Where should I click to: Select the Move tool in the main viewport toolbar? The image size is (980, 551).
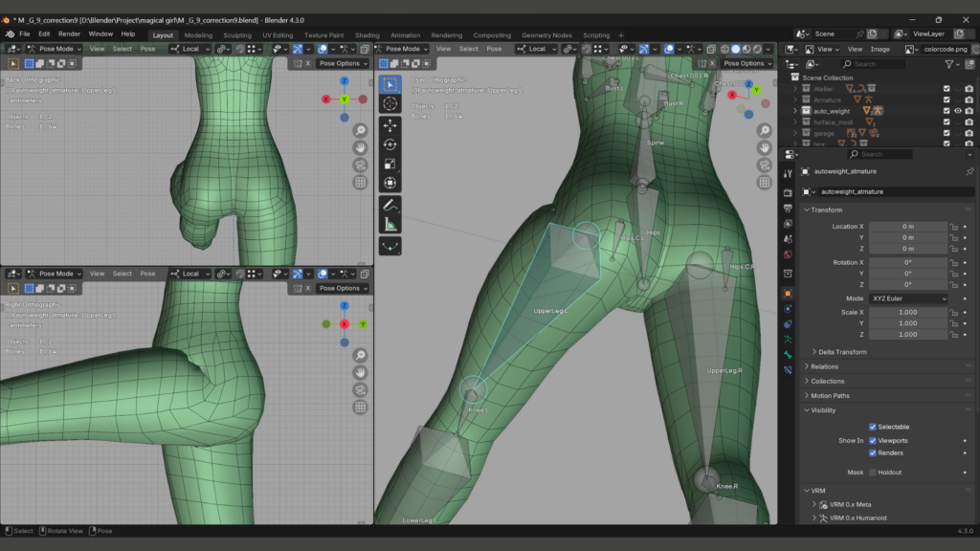pyautogui.click(x=390, y=125)
